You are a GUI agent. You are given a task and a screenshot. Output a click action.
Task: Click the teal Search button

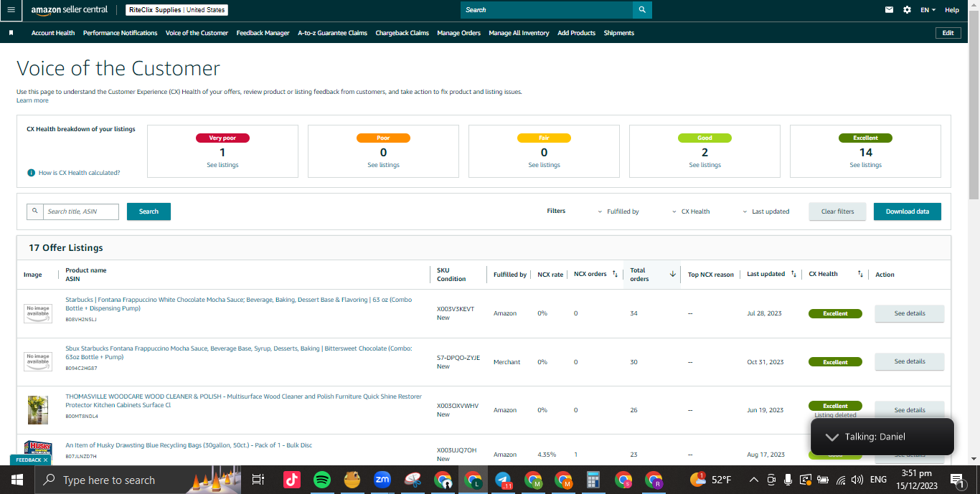tap(149, 212)
